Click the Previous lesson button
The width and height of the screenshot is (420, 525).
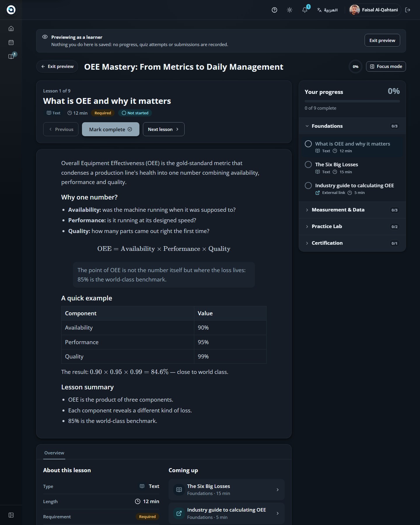click(61, 129)
